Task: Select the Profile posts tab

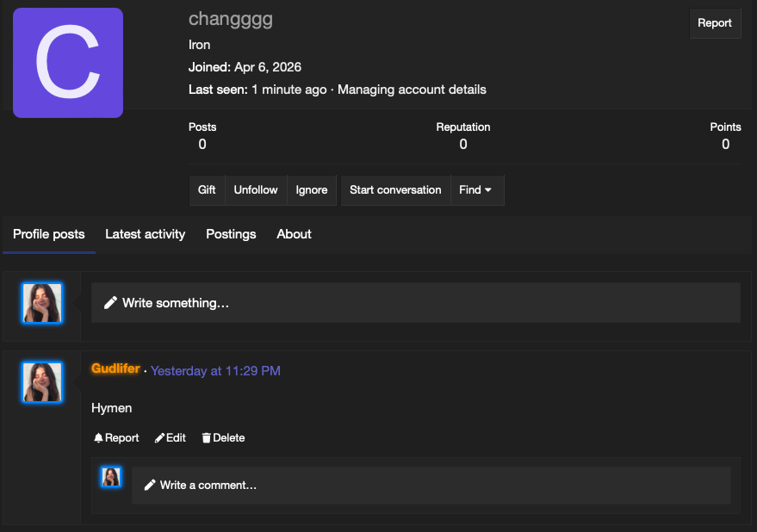Action: (49, 234)
